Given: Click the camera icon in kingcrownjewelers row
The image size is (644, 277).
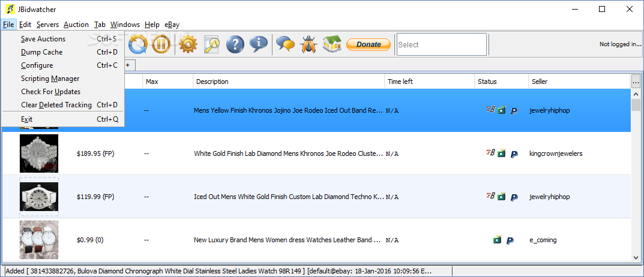Looking at the screenshot, I should coord(502,153).
